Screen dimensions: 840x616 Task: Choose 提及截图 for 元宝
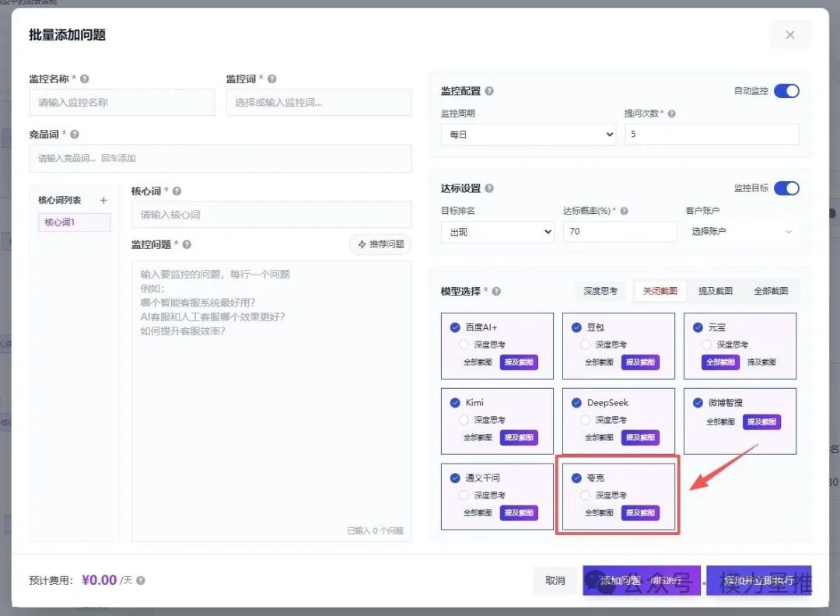(x=761, y=362)
